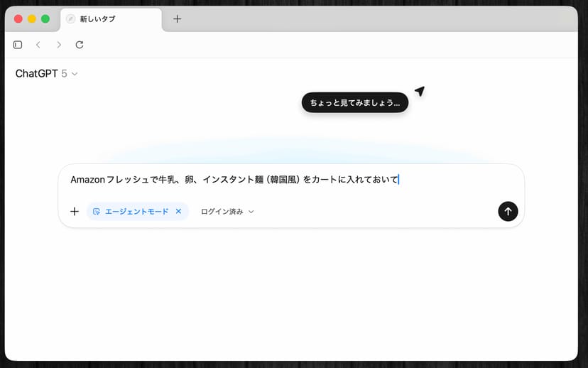Viewport: 588px width, 368px height.
Task: Toggle the sidebar panel icon
Action: coord(18,45)
